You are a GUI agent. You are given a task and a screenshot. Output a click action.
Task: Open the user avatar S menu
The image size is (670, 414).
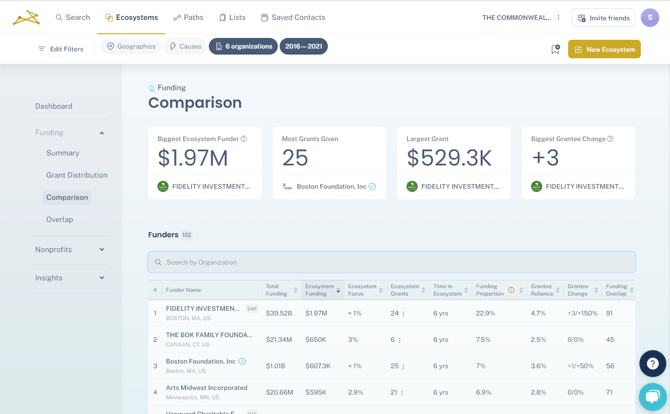click(x=650, y=18)
